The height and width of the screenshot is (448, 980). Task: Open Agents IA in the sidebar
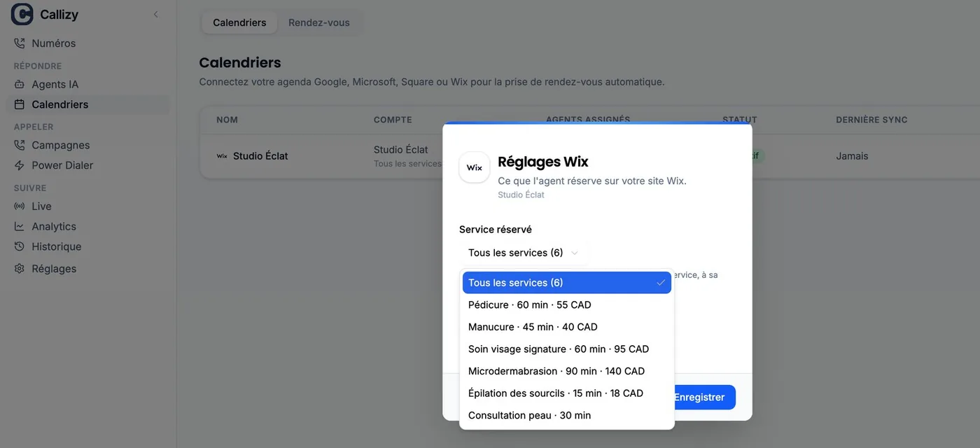click(x=88, y=84)
